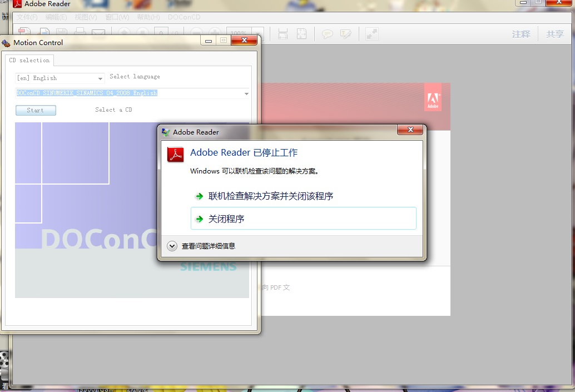Maximize the Motion Control window
The width and height of the screenshot is (575, 392).
click(x=224, y=41)
